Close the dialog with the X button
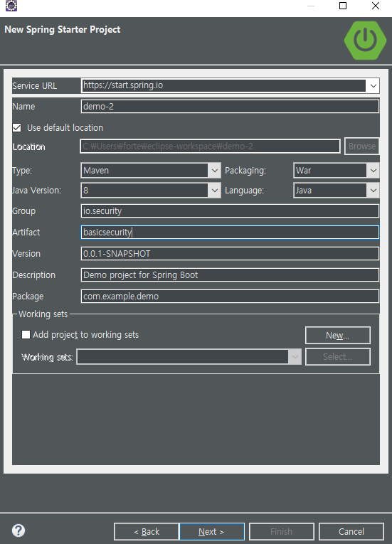Screen dimensions: 392x544 [376, 6]
